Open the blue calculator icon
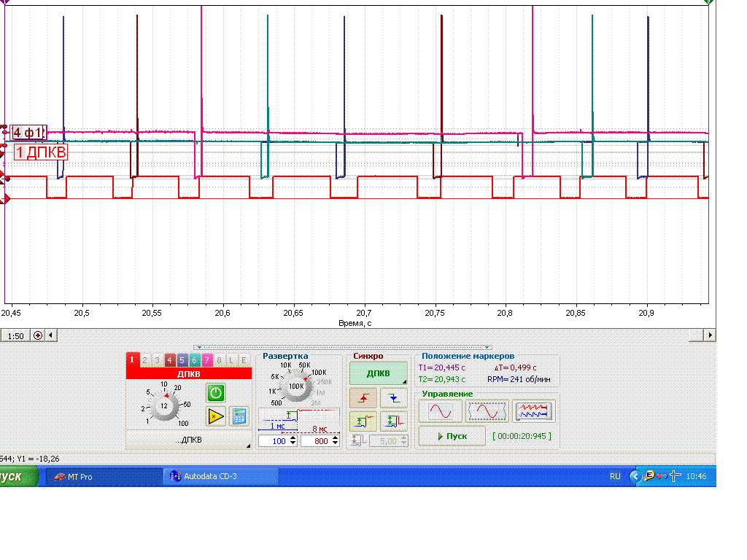Image resolution: width=747 pixels, height=560 pixels. click(x=239, y=416)
